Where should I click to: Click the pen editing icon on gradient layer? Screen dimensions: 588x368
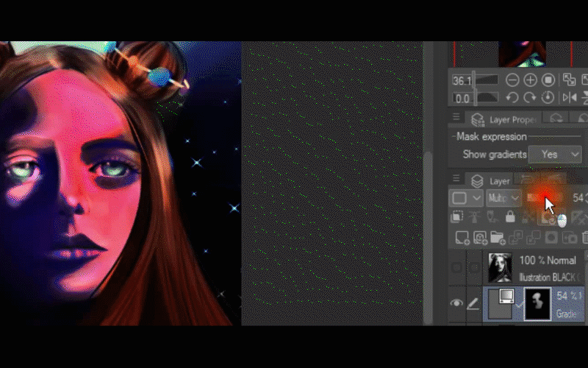pos(473,303)
